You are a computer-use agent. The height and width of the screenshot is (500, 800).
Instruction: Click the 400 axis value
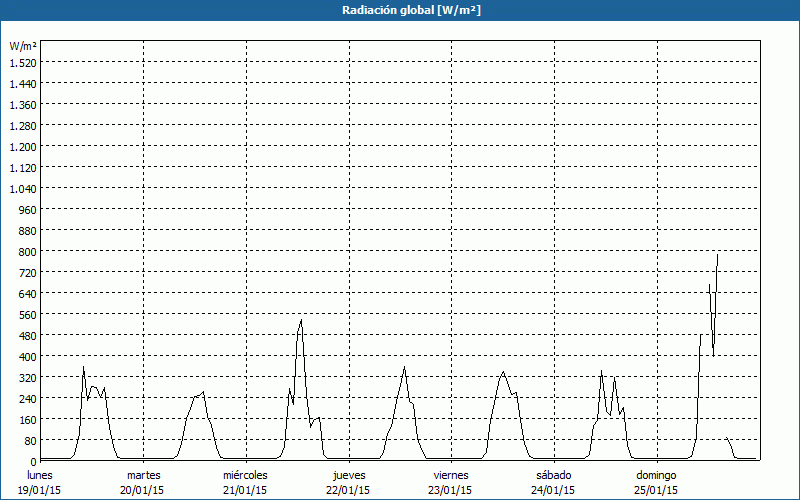click(28, 356)
